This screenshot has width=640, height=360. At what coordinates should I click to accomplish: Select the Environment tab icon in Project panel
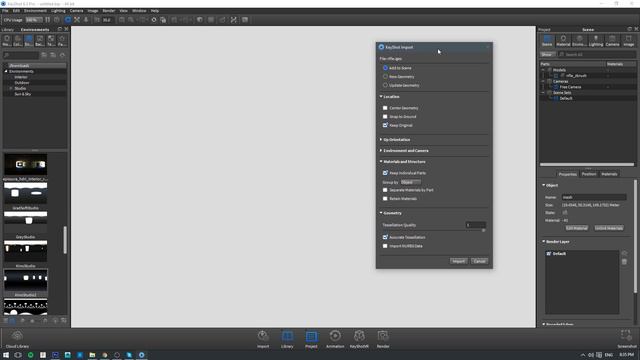pos(579,40)
